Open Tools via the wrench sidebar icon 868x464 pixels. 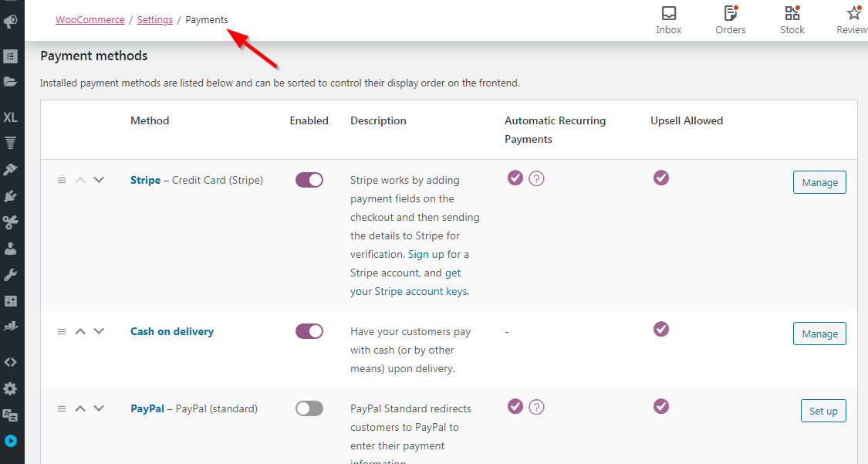(11, 275)
